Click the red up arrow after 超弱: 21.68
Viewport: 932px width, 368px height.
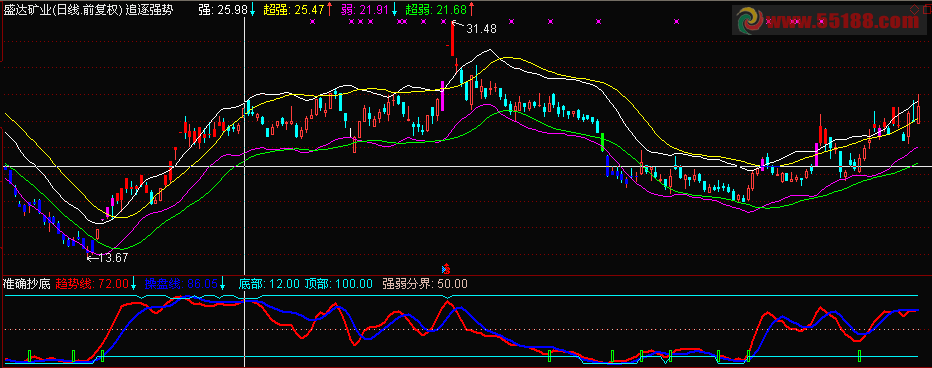click(x=471, y=9)
